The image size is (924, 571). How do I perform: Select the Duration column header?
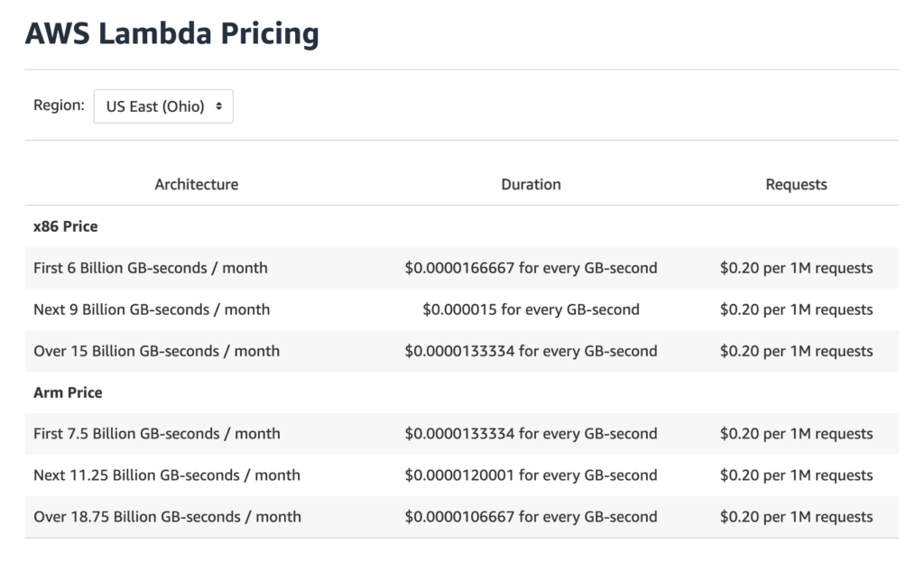pos(531,184)
